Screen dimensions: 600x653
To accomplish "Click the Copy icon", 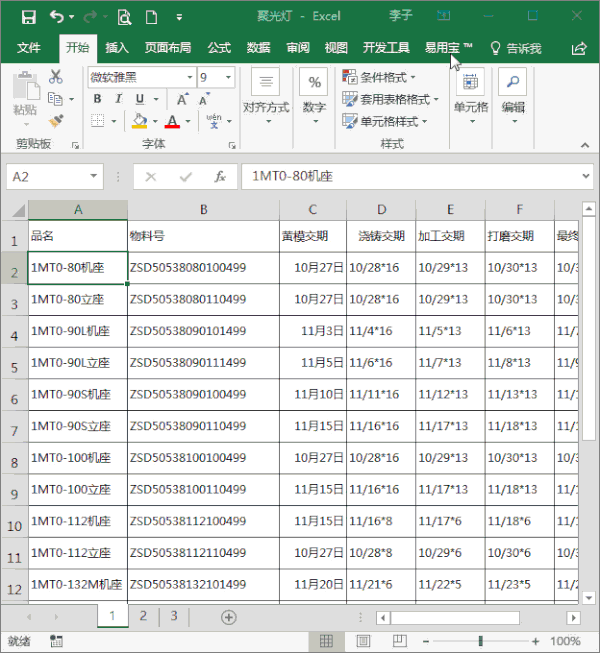I will point(55,99).
